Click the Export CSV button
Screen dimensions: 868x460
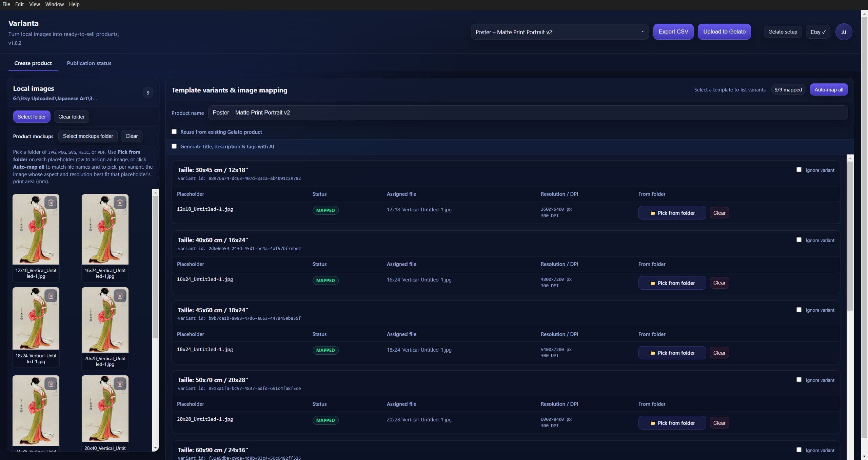tap(673, 32)
